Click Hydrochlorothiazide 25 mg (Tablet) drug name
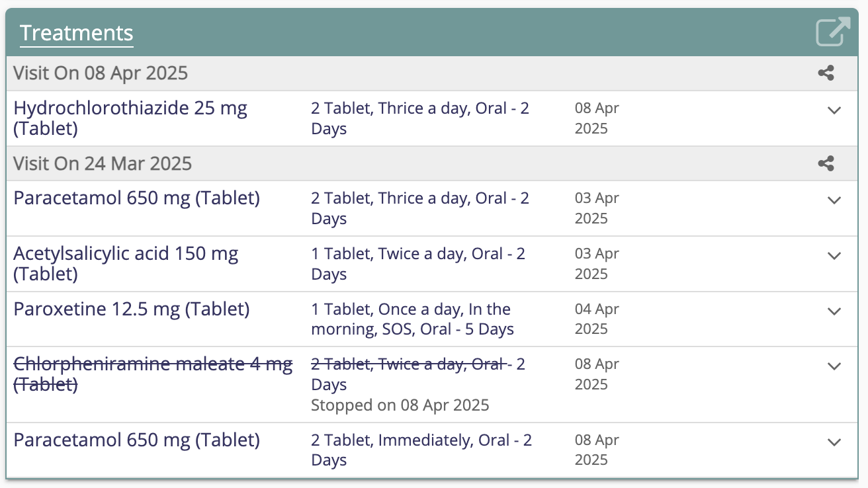This screenshot has height=488, width=868. pyautogui.click(x=130, y=118)
